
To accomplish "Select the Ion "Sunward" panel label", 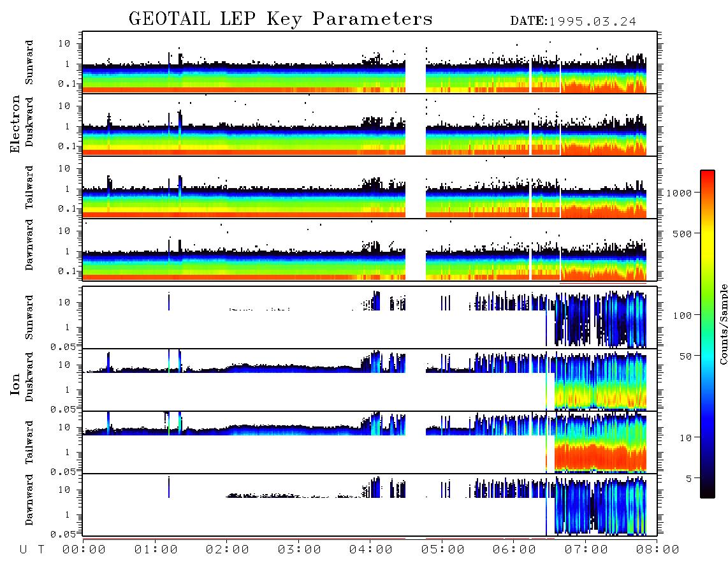I will click(x=29, y=317).
